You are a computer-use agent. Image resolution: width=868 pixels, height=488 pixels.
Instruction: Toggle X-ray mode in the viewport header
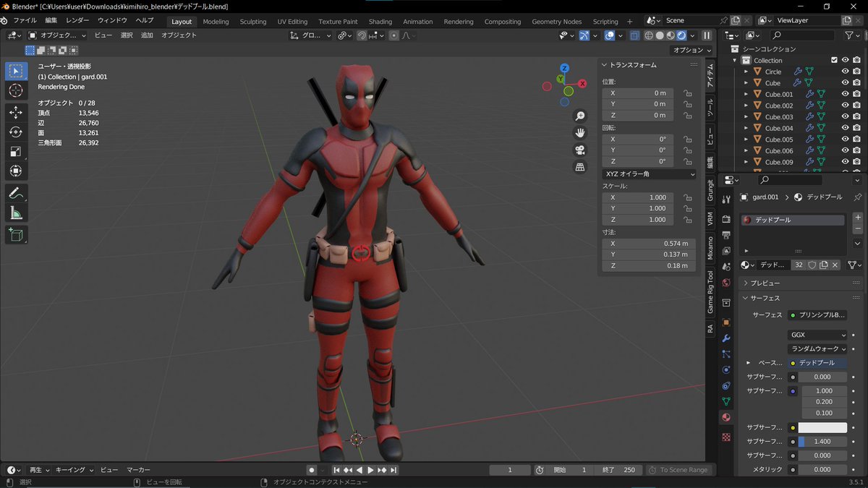[634, 35]
